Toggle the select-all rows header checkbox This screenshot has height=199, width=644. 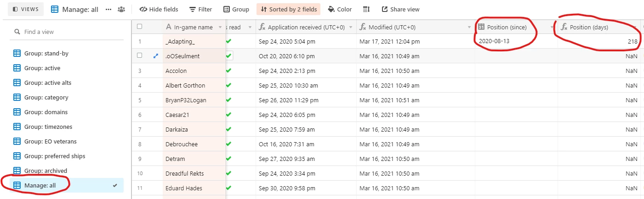[x=140, y=27]
